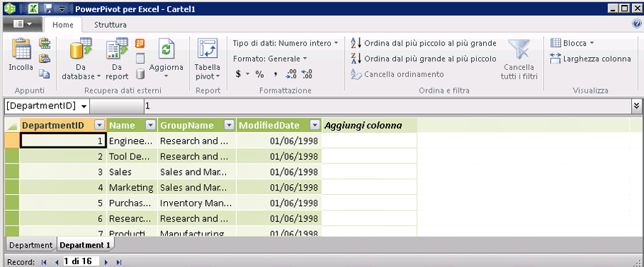Open the DepartmentID column filter dropdown

coord(99,125)
